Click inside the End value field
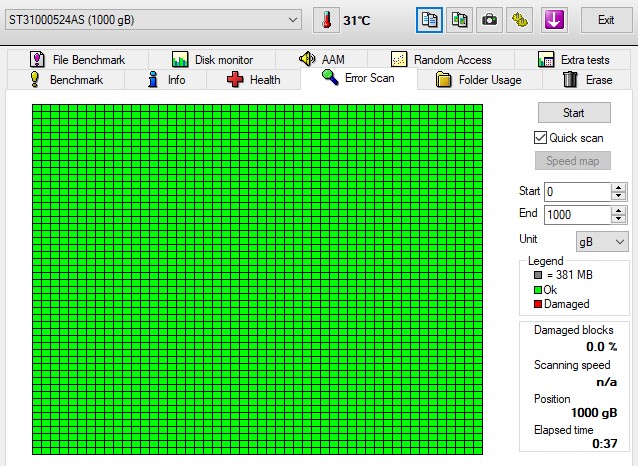Image resolution: width=638 pixels, height=466 pixels. pyautogui.click(x=576, y=214)
